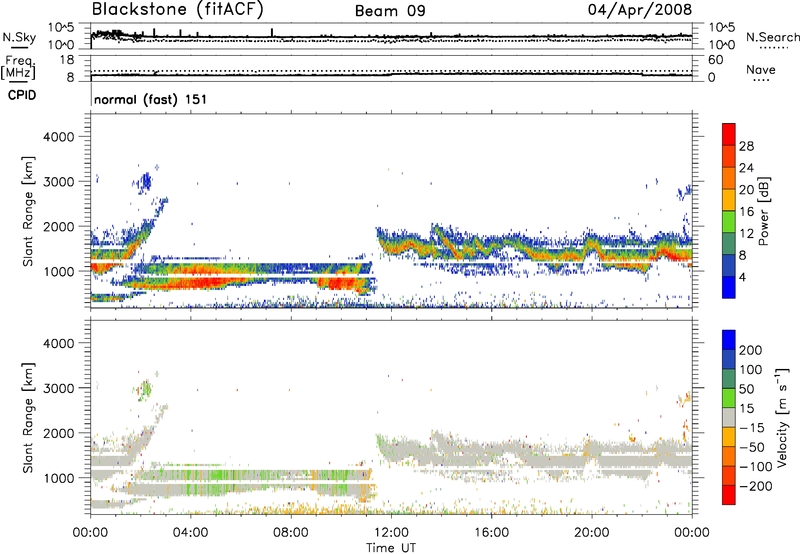The image size is (800, 554).
Task: Click the gray segment of the velocity colorbar
Action: [729, 417]
